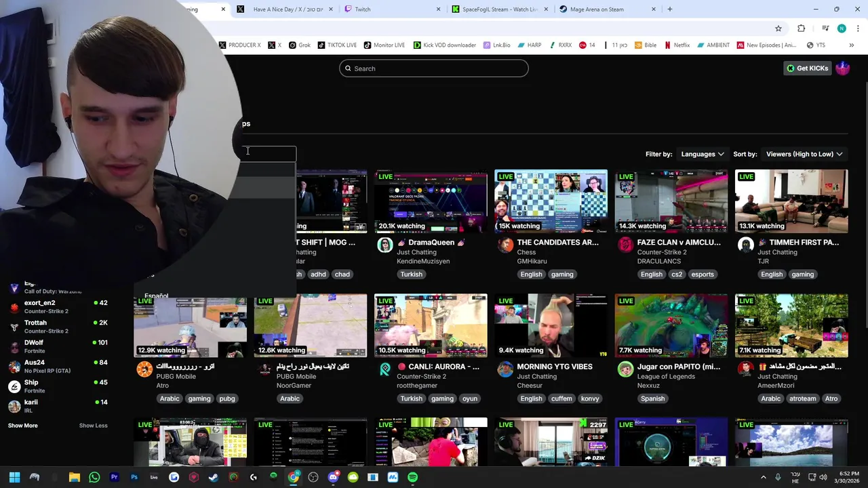The height and width of the screenshot is (488, 868).
Task: Click the DRACULANCS channel avatar
Action: [625, 245]
